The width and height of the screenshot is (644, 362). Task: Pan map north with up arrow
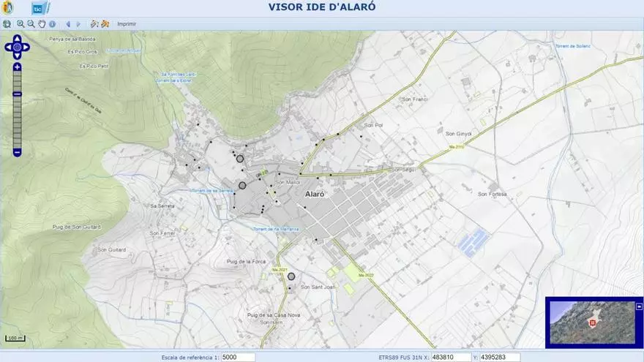(x=18, y=39)
